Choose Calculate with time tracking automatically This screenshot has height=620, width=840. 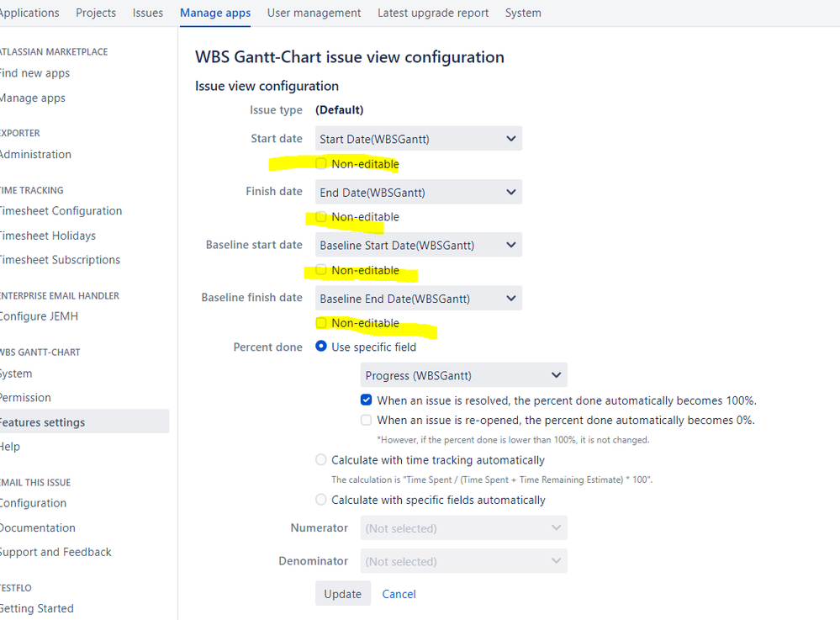click(321, 460)
